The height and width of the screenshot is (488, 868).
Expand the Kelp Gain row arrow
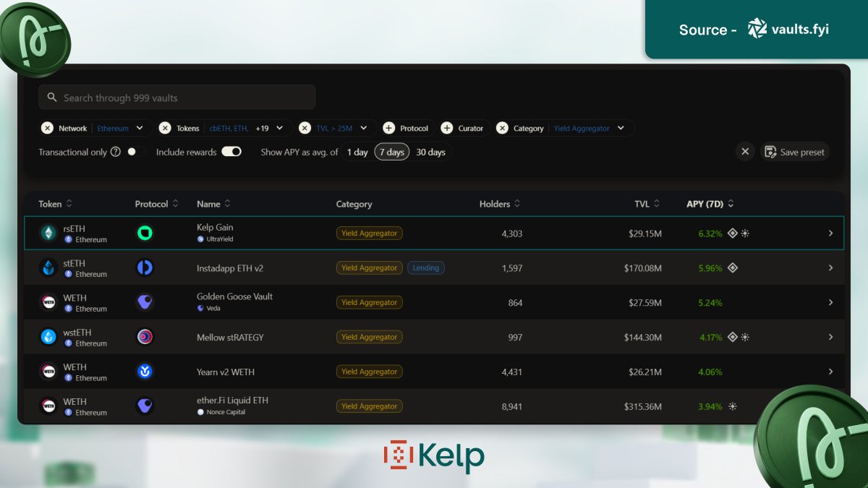830,233
